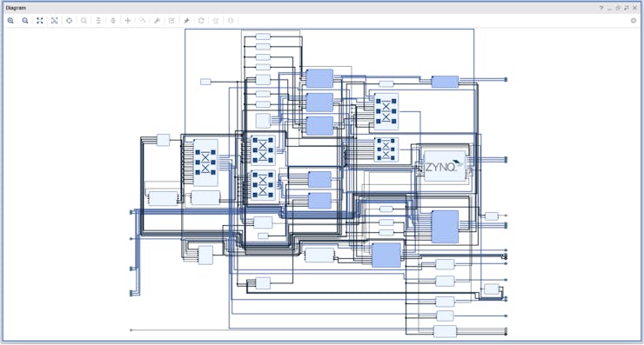
Task: Open help with the question mark icon
Action: (601, 8)
